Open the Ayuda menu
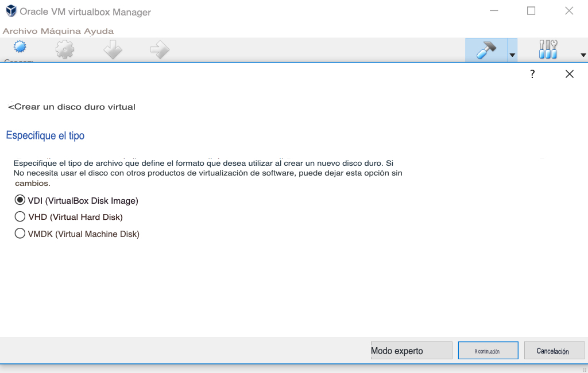 click(x=99, y=31)
